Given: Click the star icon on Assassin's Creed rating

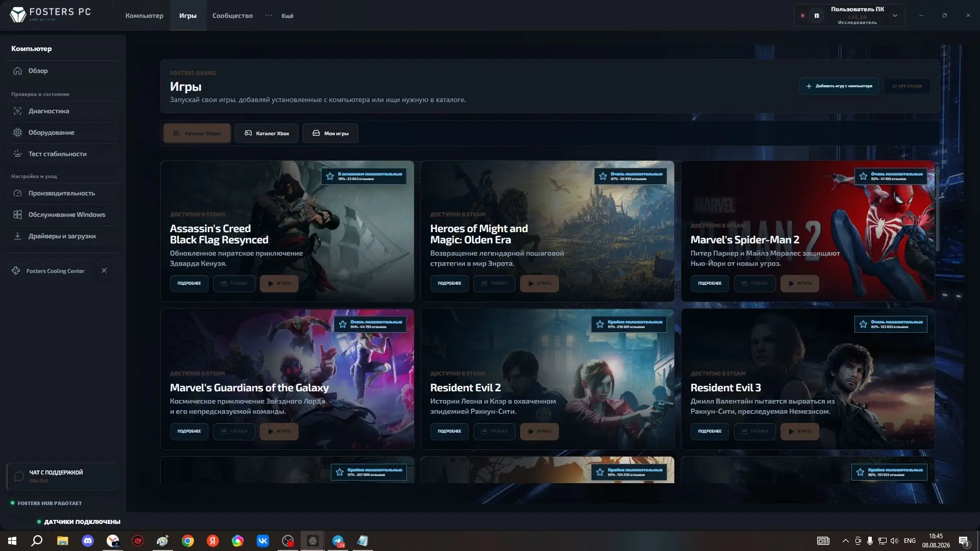Looking at the screenshot, I should [x=330, y=176].
